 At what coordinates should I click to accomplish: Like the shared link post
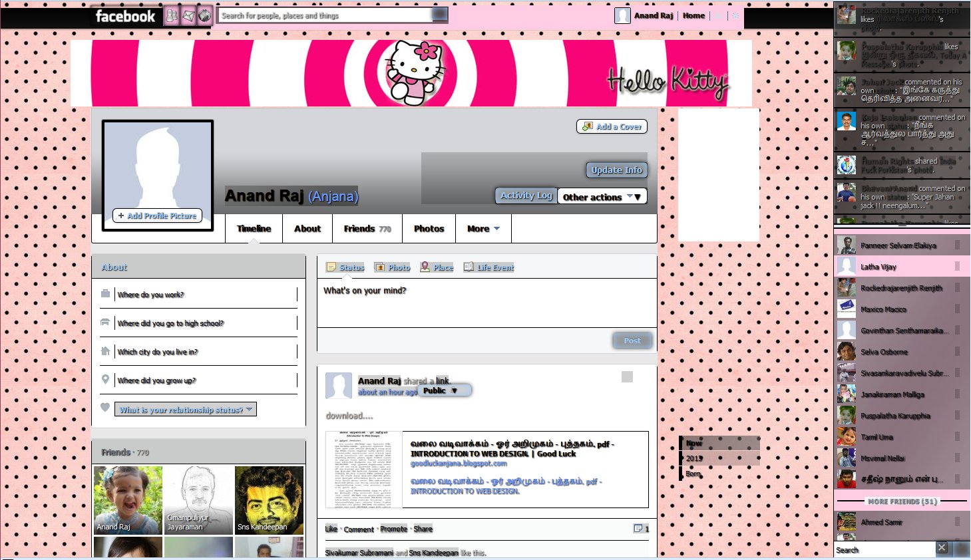click(331, 529)
